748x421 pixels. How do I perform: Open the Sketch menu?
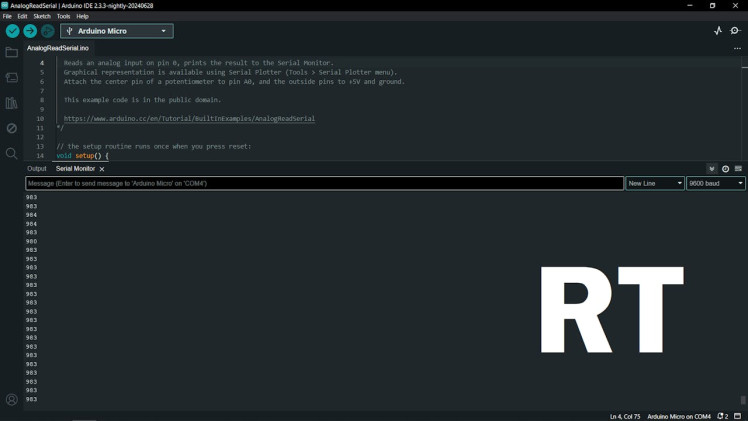click(x=42, y=16)
